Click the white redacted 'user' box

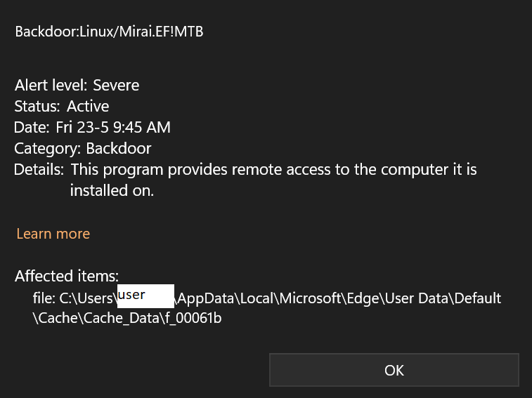coord(145,296)
